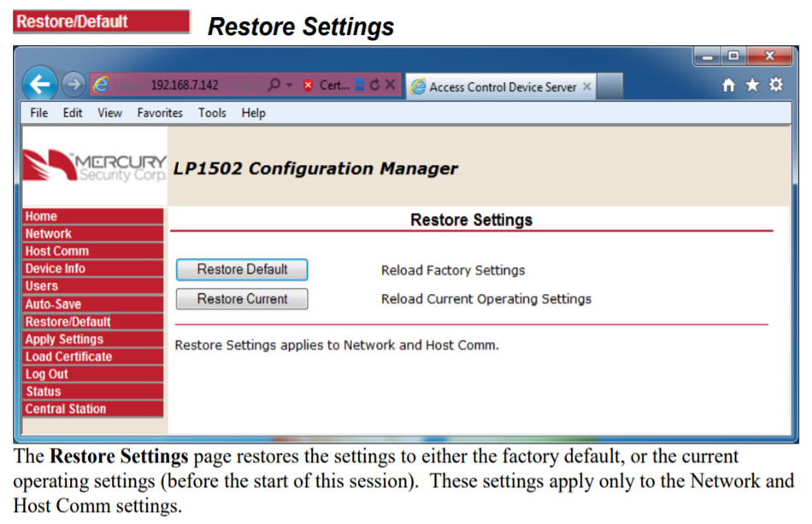Stop page loading with the X icon

tap(389, 85)
